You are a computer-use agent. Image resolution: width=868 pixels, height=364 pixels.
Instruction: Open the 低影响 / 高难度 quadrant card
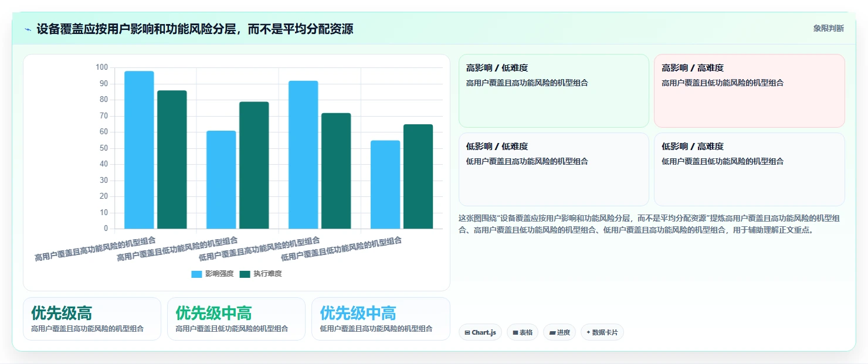[750, 169]
